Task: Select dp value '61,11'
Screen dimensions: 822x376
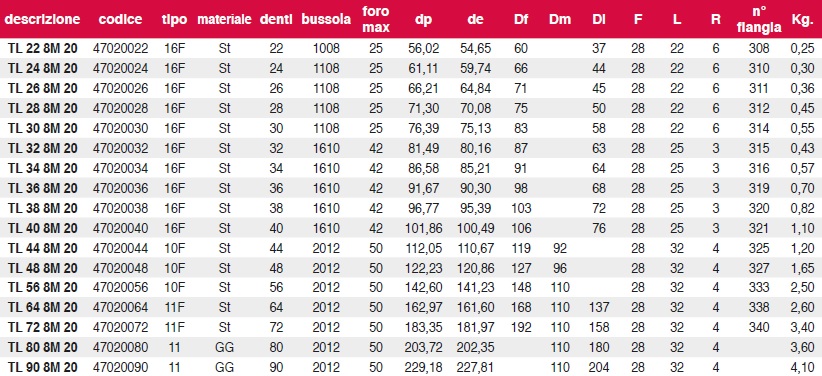Action: tap(423, 69)
